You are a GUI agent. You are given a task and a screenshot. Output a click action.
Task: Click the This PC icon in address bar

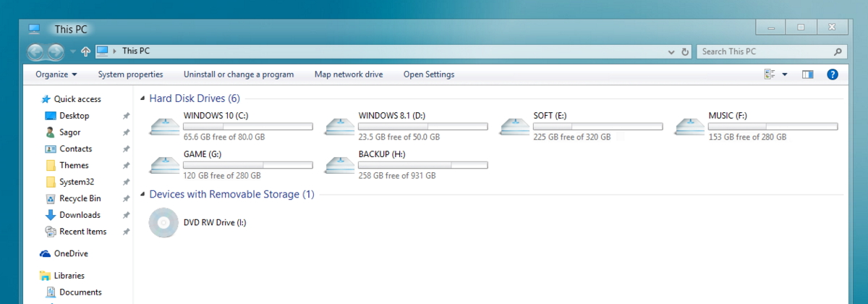(102, 51)
